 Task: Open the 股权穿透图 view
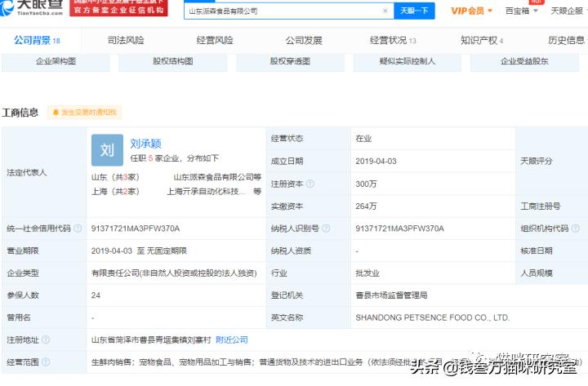point(290,61)
